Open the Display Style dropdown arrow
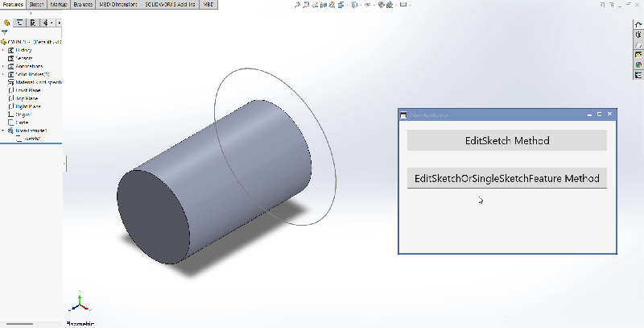Screen dimensions: 644x328 click(x=361, y=5)
